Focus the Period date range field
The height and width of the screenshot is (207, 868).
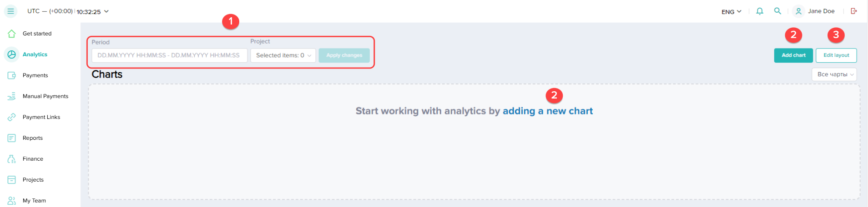pyautogui.click(x=169, y=55)
